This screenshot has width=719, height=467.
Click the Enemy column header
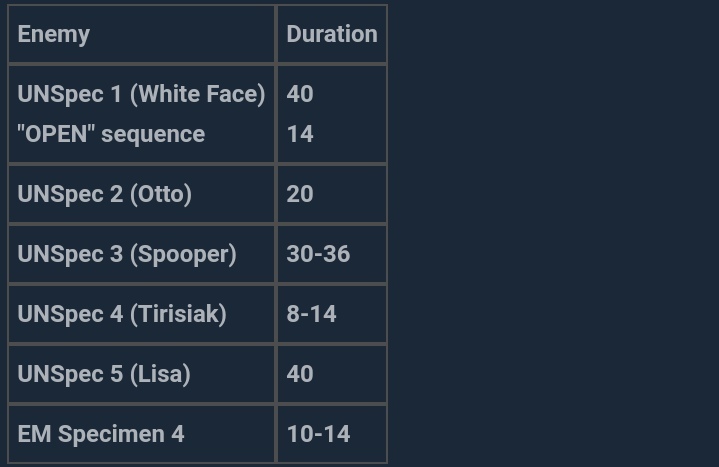54,34
